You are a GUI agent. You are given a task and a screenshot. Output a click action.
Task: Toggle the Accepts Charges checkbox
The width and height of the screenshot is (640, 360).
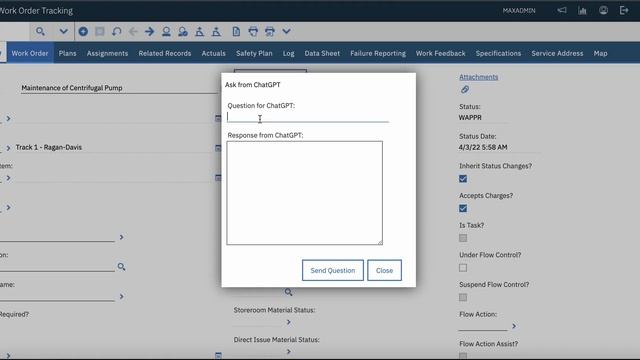(463, 209)
